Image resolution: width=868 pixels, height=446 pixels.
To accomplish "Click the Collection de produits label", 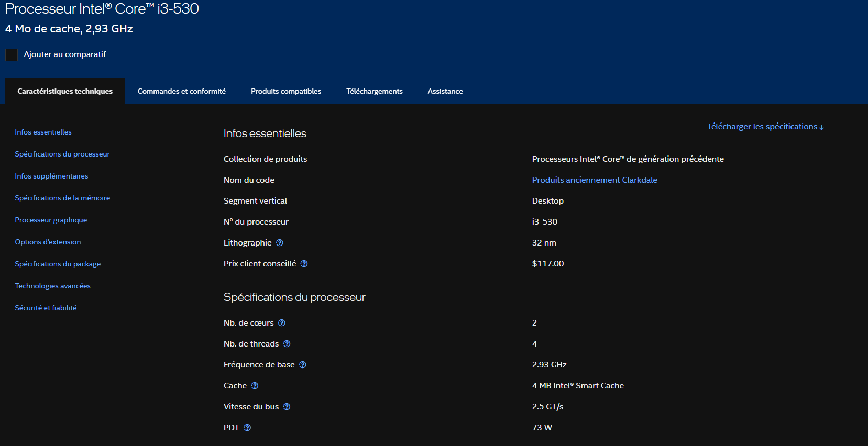I will pyautogui.click(x=266, y=159).
